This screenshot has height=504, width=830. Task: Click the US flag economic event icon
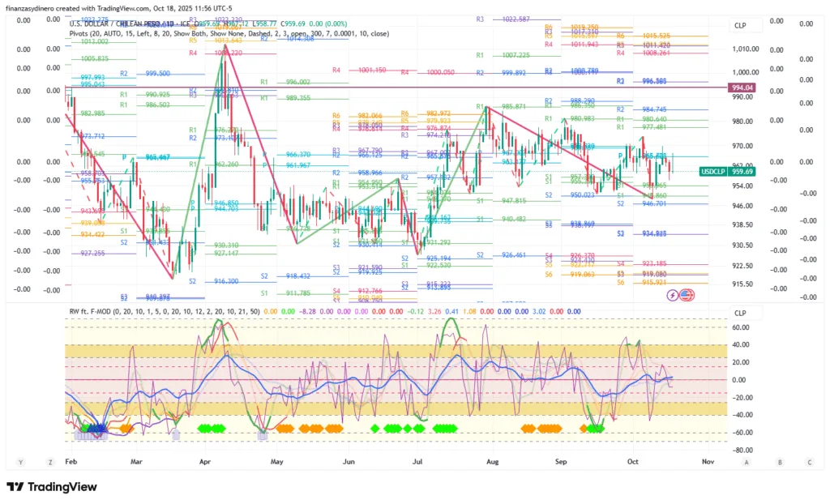(x=687, y=296)
